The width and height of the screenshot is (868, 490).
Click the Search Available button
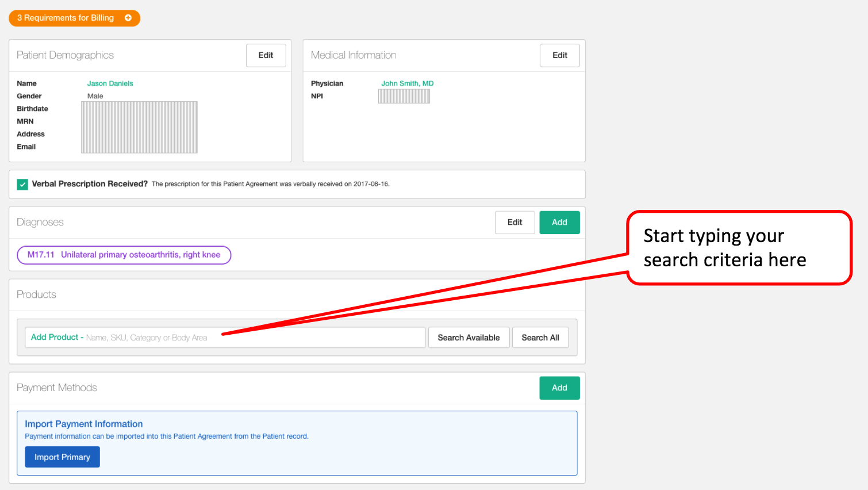click(468, 338)
